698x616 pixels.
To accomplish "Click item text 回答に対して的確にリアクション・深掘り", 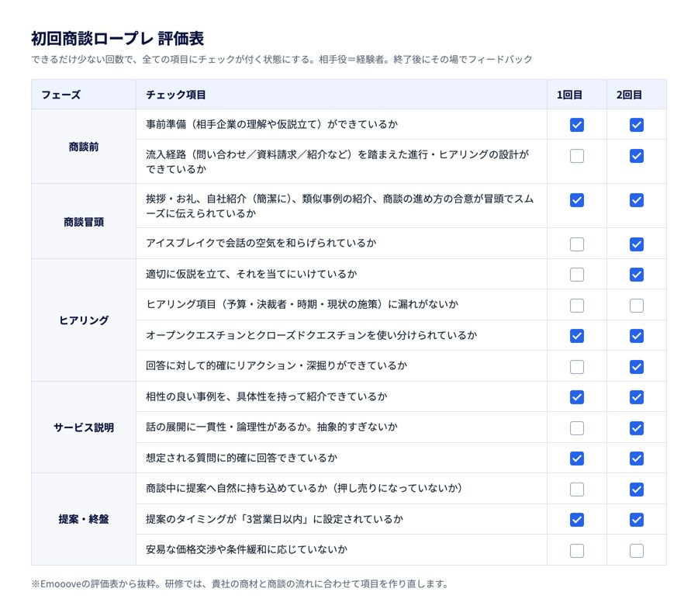I will (x=276, y=365).
